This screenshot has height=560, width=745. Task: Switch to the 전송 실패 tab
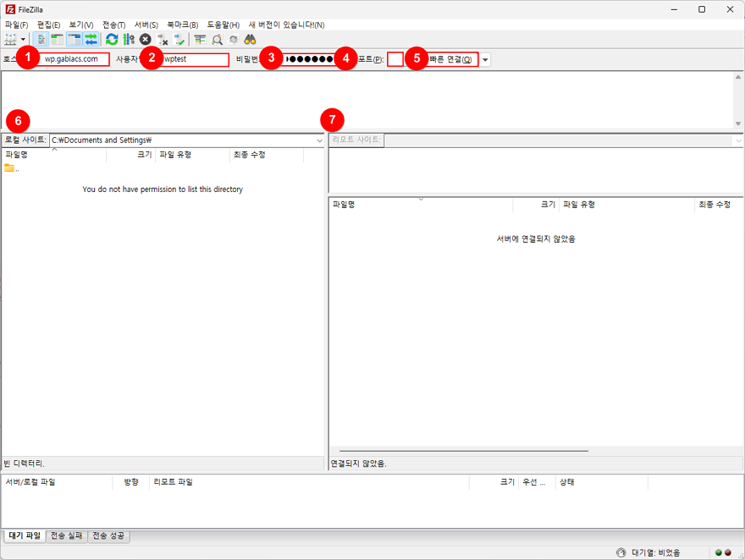[66, 535]
